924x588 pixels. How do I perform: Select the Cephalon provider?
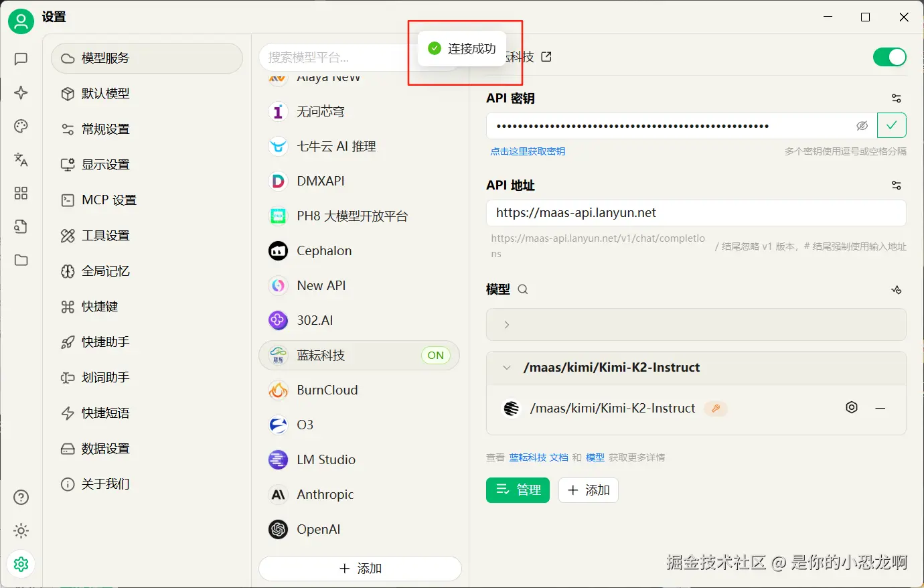tap(360, 250)
